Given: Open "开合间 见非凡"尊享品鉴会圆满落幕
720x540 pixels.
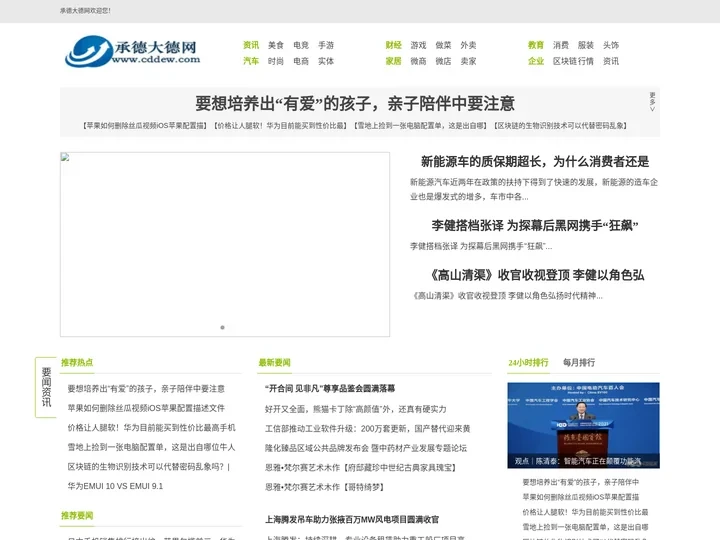Looking at the screenshot, I should coord(330,388).
